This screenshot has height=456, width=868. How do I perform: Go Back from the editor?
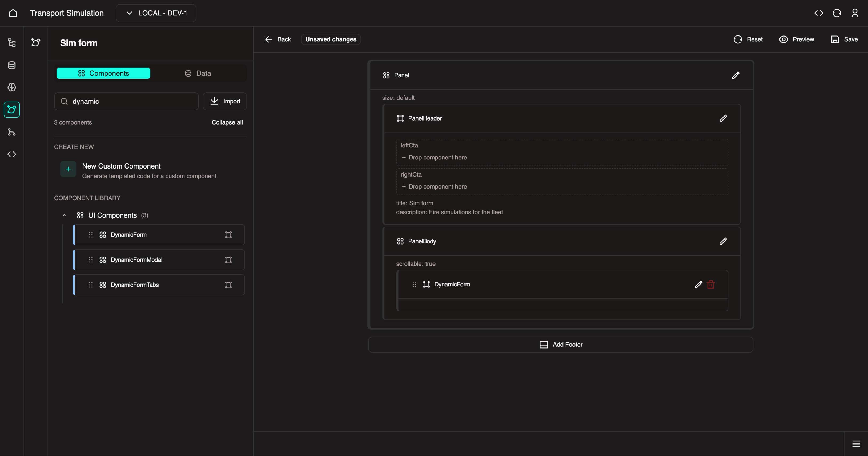pyautogui.click(x=278, y=39)
